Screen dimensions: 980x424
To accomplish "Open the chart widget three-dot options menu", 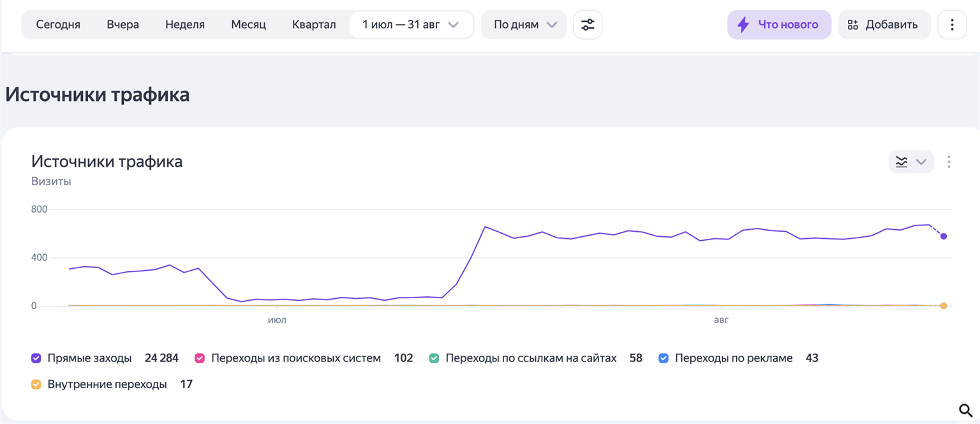I will (949, 162).
